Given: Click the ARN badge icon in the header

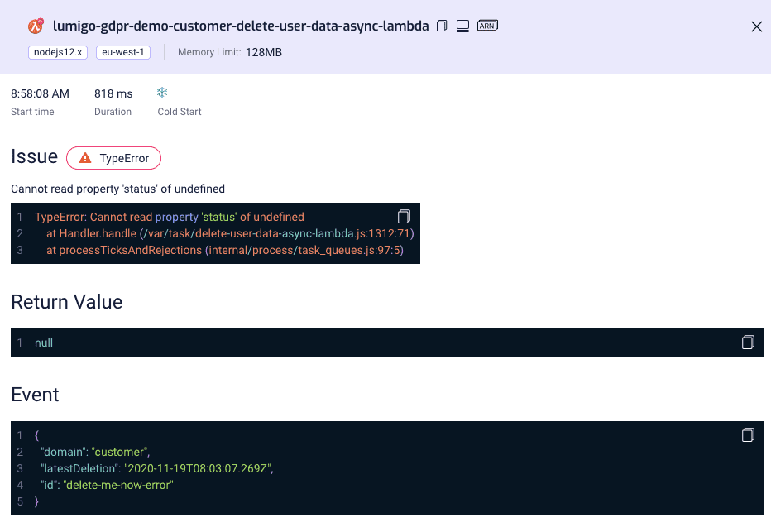Looking at the screenshot, I should click(x=486, y=26).
